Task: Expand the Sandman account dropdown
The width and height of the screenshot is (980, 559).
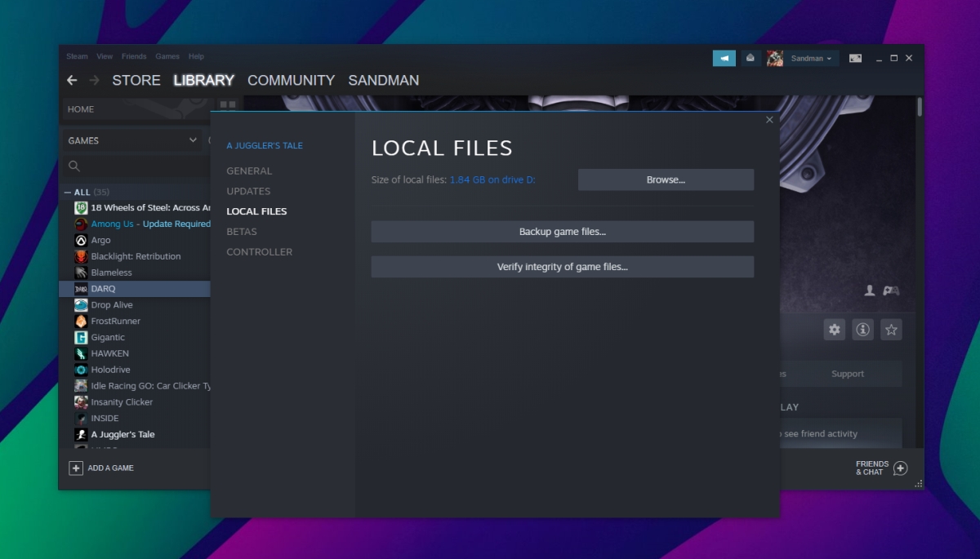Action: tap(827, 58)
